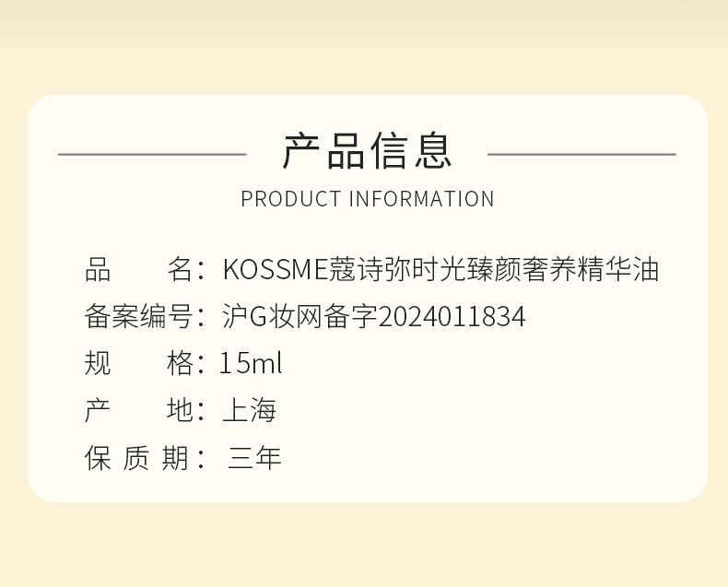Click the 沪G妆网备字 prefix text
This screenshot has width=728, height=587.
pyautogui.click(x=299, y=317)
